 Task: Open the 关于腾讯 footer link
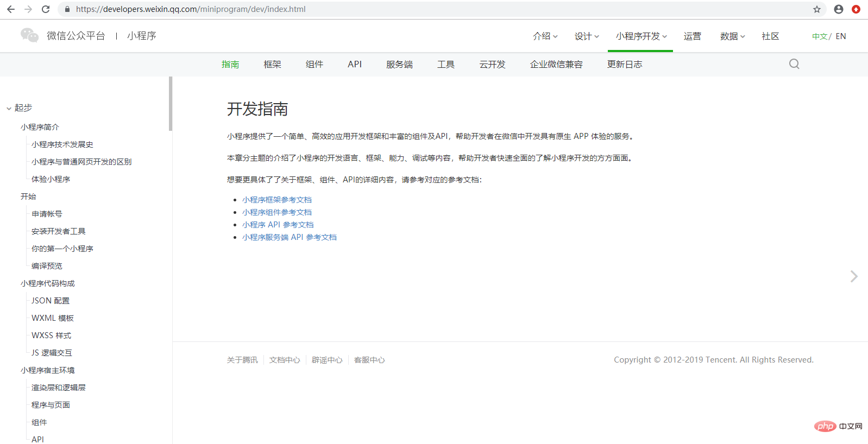pyautogui.click(x=242, y=360)
